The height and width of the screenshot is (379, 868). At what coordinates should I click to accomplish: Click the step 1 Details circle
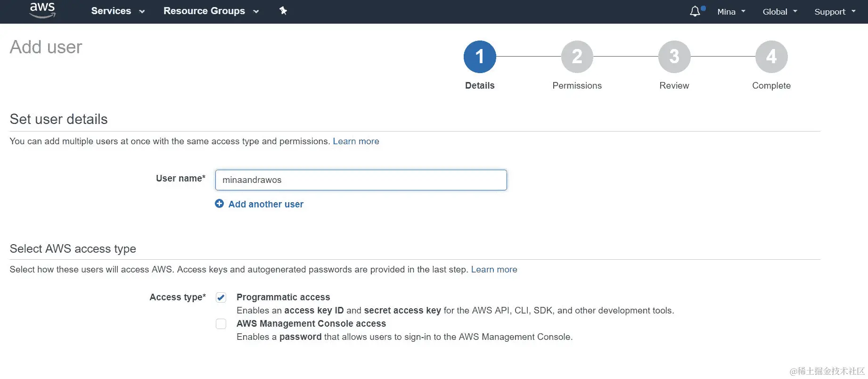pos(480,57)
